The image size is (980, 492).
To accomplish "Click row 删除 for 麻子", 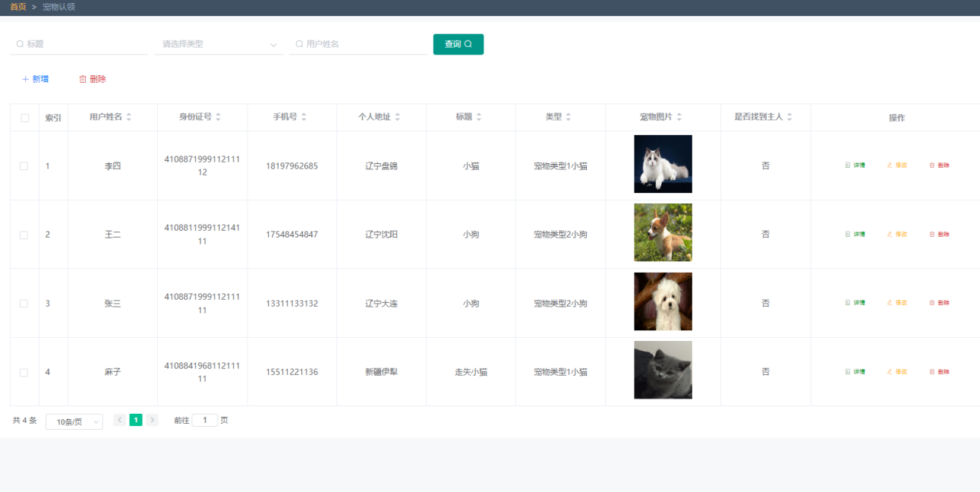I will pos(939,371).
